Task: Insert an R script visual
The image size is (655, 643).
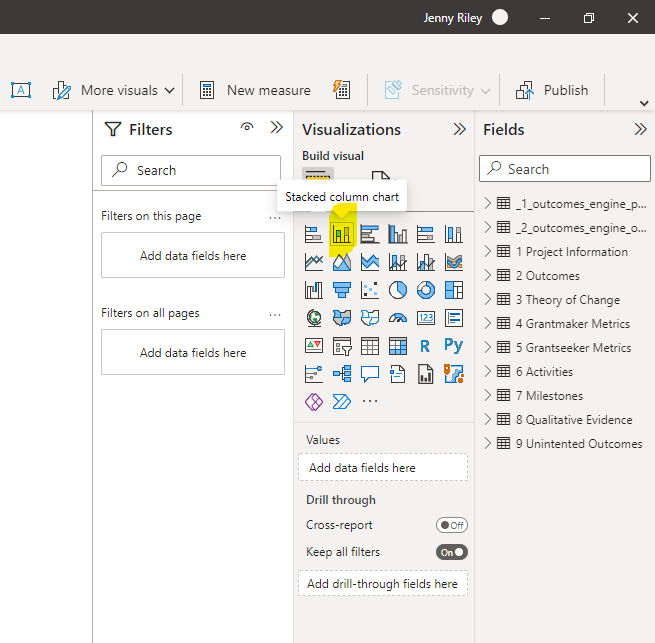Action: point(426,346)
